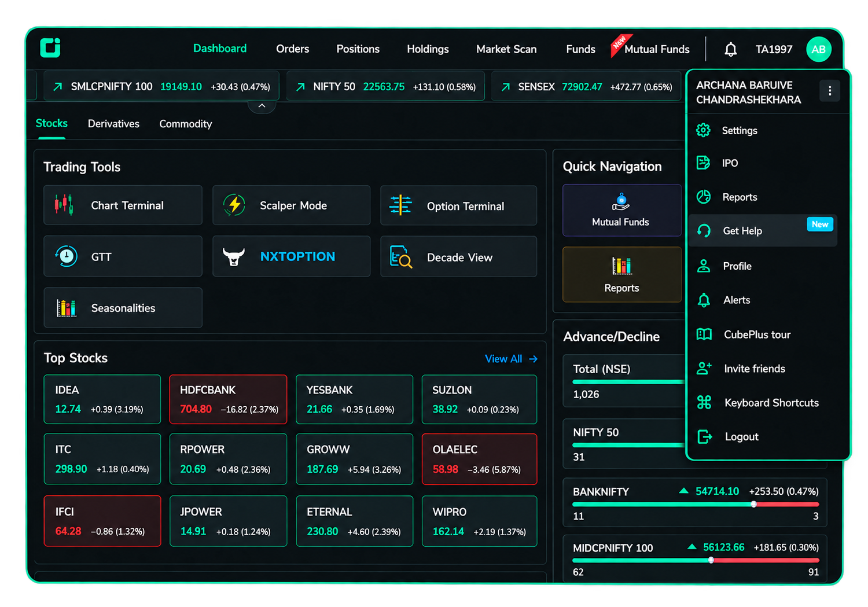Click the AB profile avatar

coord(818,49)
